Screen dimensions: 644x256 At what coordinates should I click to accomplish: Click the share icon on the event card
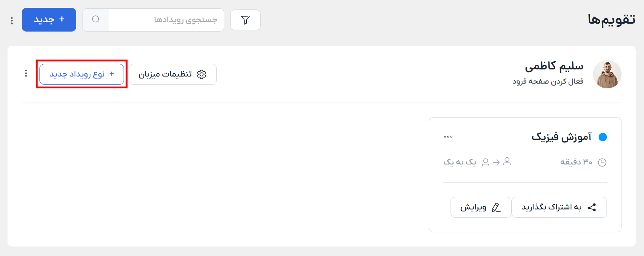(592, 207)
